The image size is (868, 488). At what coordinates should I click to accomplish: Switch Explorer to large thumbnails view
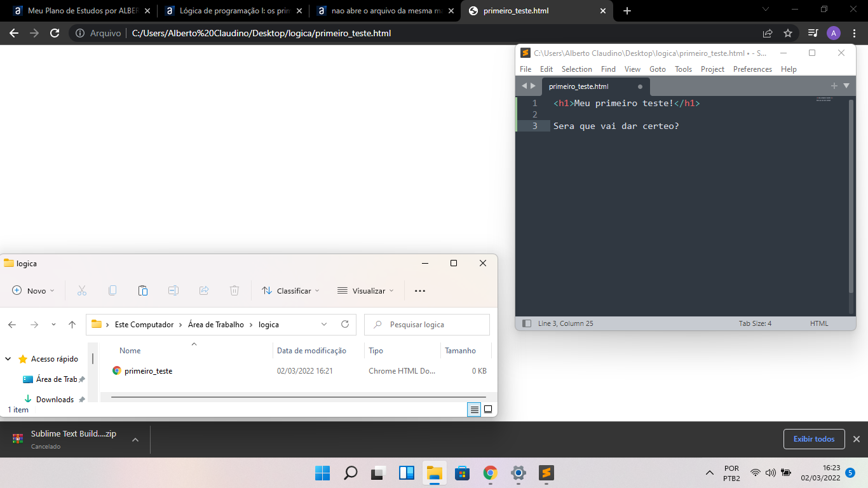pos(488,410)
